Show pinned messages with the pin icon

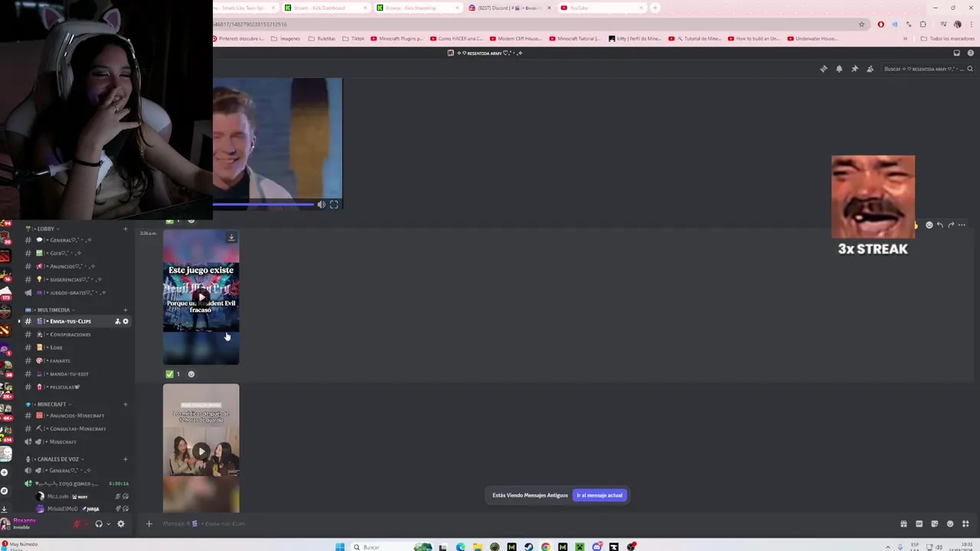(854, 69)
